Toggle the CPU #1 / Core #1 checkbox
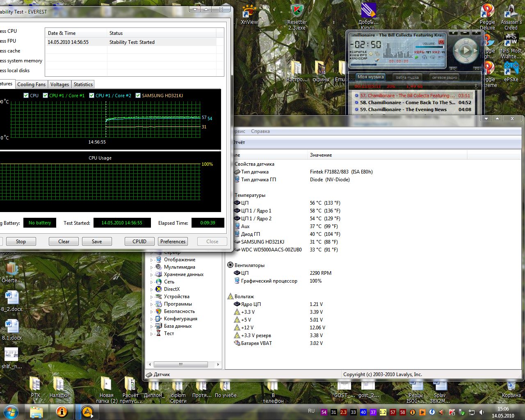 tap(46, 96)
